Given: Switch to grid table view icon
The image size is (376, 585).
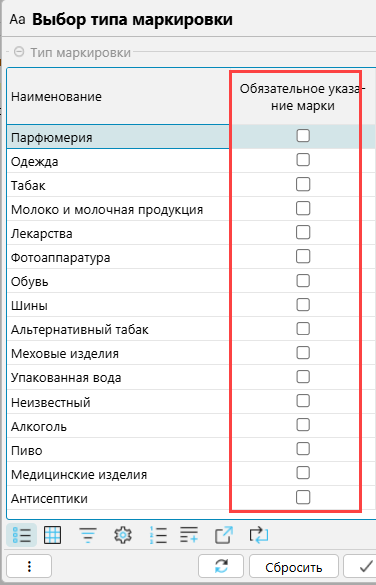Looking at the screenshot, I should pos(53,535).
